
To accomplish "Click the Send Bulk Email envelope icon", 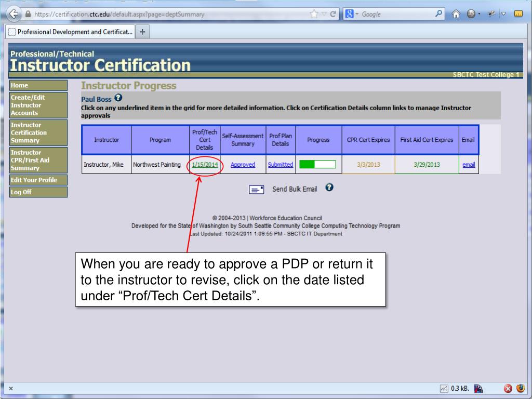I will pyautogui.click(x=257, y=189).
